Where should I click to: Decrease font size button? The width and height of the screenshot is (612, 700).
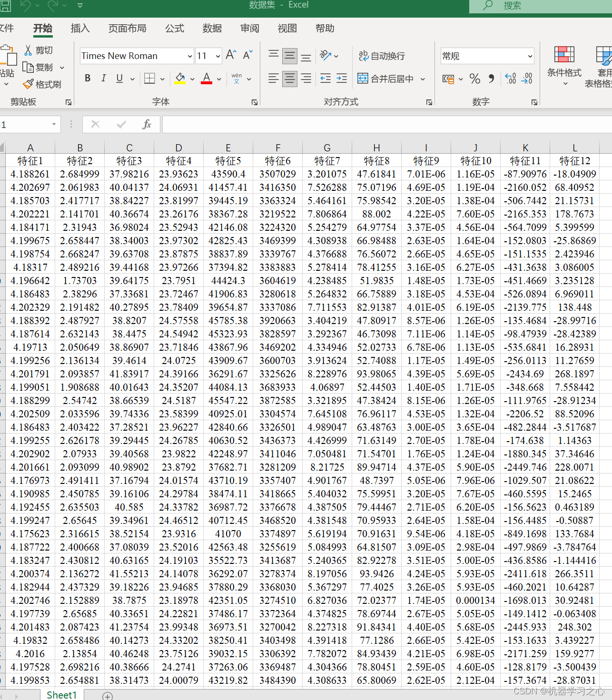coord(247,55)
